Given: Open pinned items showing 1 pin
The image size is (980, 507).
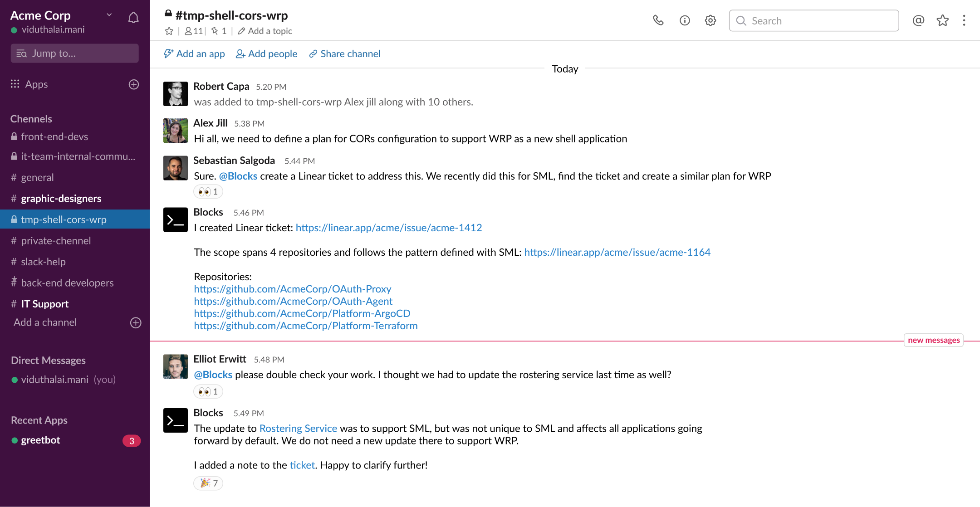Looking at the screenshot, I should [220, 31].
